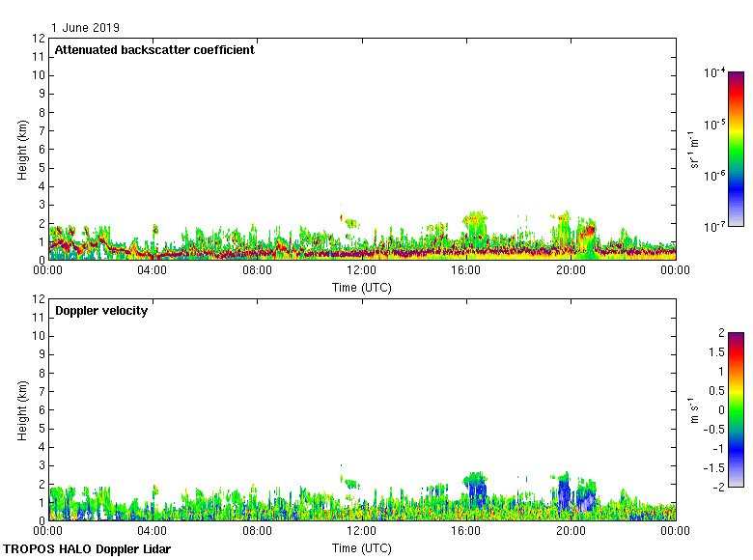This screenshot has height=560, width=753.
Task: Click the "sr⁻¹ m⁻¹" unit label
Action: [x=695, y=150]
